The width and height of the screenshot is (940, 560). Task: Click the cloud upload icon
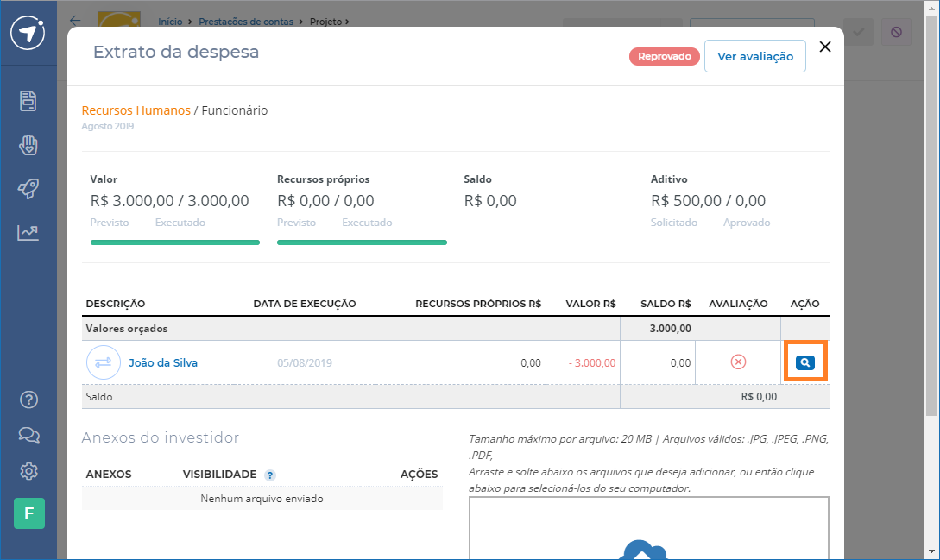click(x=642, y=550)
